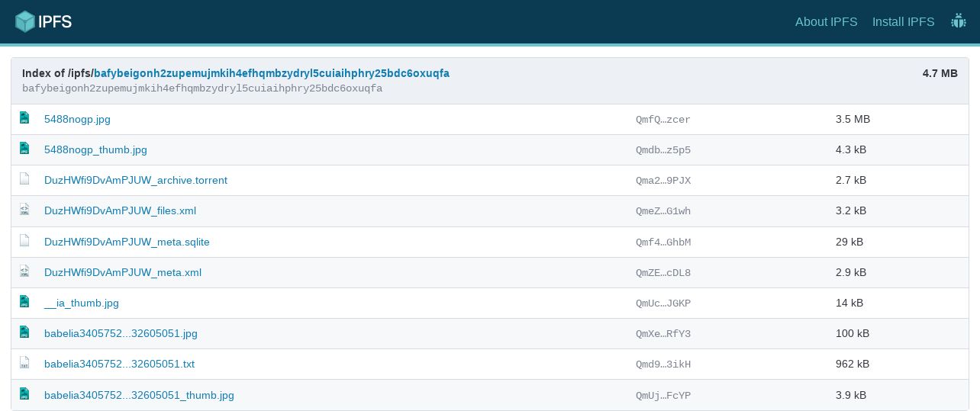Open the bug report icon
The height and width of the screenshot is (411, 980).
point(958,21)
